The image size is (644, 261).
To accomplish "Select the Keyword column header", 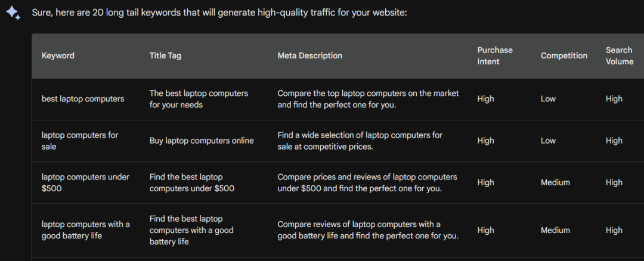I will point(58,55).
